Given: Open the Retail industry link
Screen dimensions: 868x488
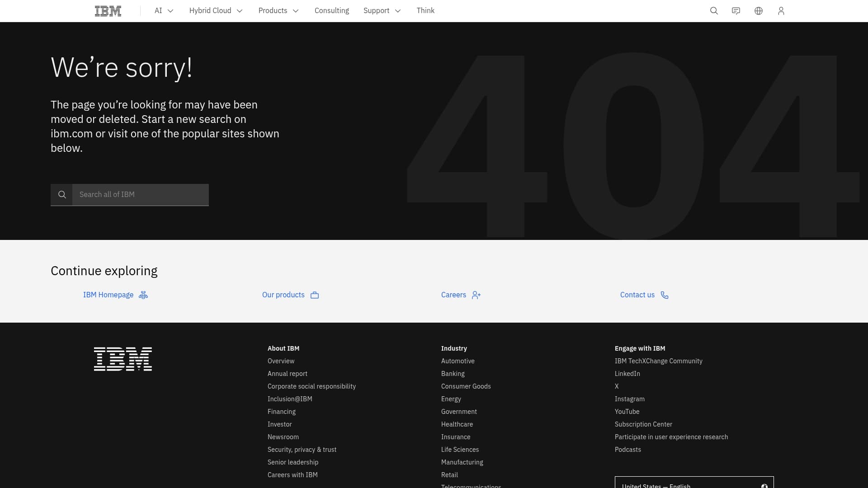Looking at the screenshot, I should 449,475.
